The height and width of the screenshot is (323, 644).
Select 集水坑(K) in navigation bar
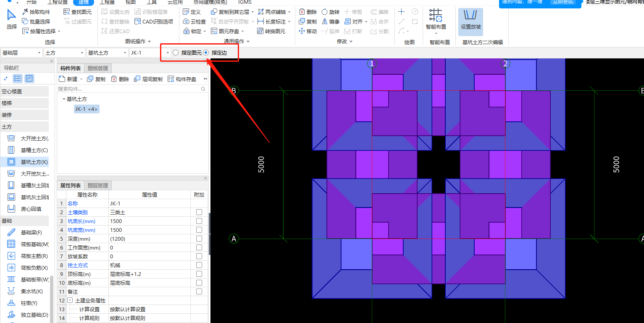25,291
